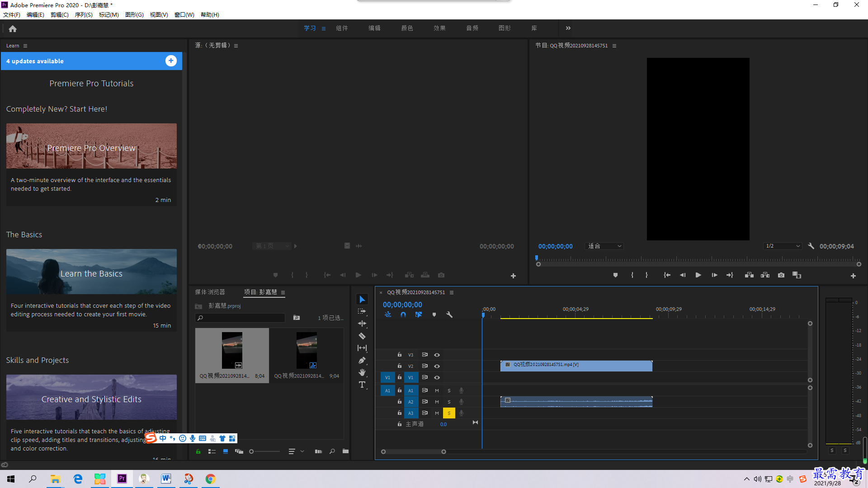Open Comparison View in Program monitor
868x488 pixels.
click(x=797, y=275)
